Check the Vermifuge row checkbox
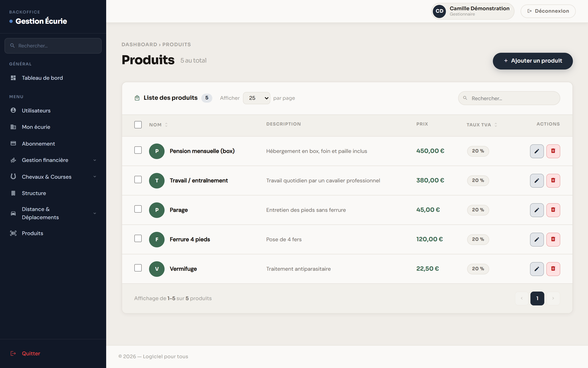This screenshot has height=368, width=588. (x=138, y=268)
